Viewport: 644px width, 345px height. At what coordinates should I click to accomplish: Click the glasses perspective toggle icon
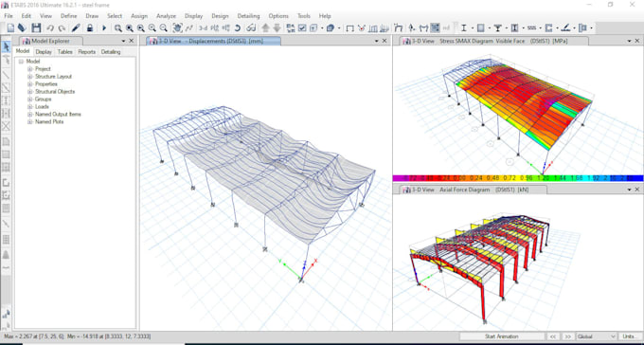251,28
